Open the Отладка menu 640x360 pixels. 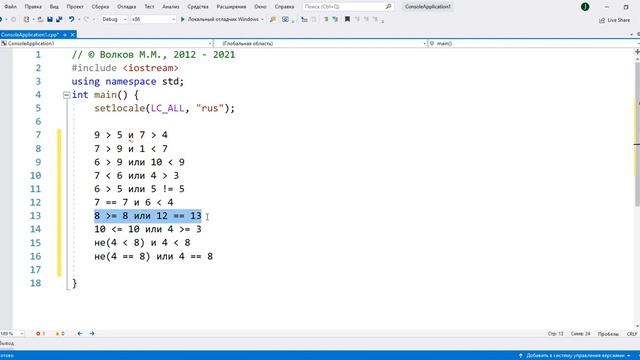tap(127, 7)
